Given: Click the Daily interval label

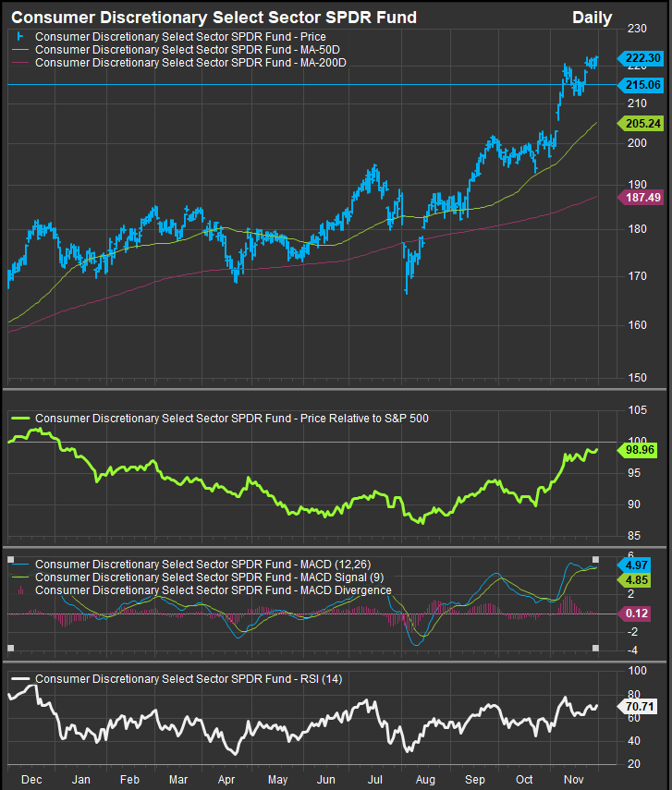Looking at the screenshot, I should coord(592,18).
